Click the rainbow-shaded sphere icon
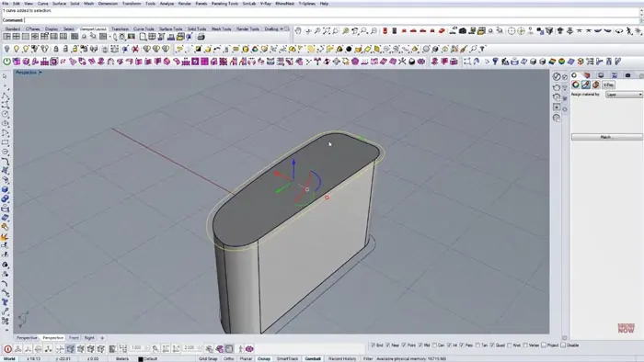 [561, 62]
